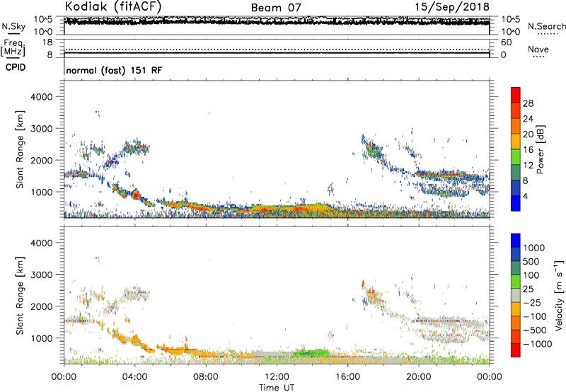Click the '20:00' time axis tick label
Image resolution: width=566 pixels, height=392 pixels.
tap(418, 377)
